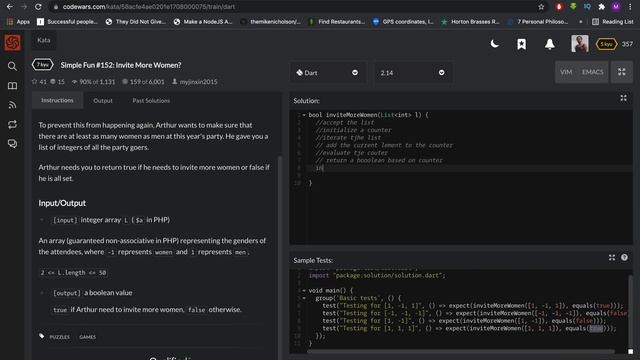
Task: Reload the page
Action: point(38,7)
